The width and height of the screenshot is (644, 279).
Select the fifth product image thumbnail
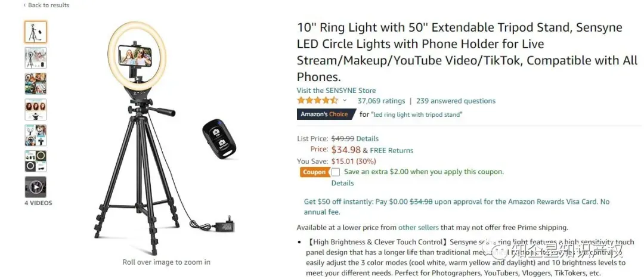pyautogui.click(x=35, y=135)
